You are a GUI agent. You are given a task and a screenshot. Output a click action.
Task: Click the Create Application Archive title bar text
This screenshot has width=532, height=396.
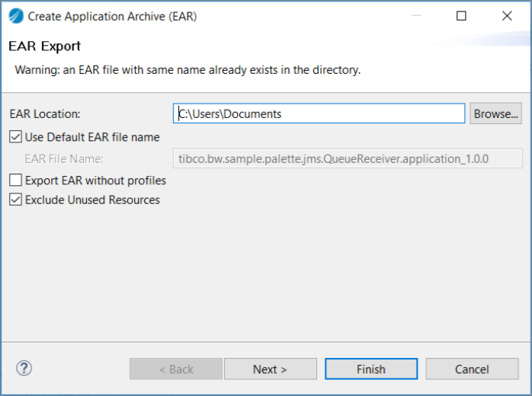[x=112, y=16]
